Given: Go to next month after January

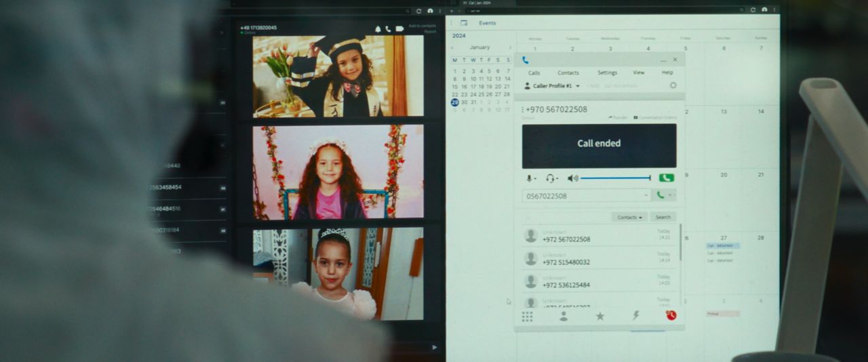Looking at the screenshot, I should pyautogui.click(x=510, y=47).
